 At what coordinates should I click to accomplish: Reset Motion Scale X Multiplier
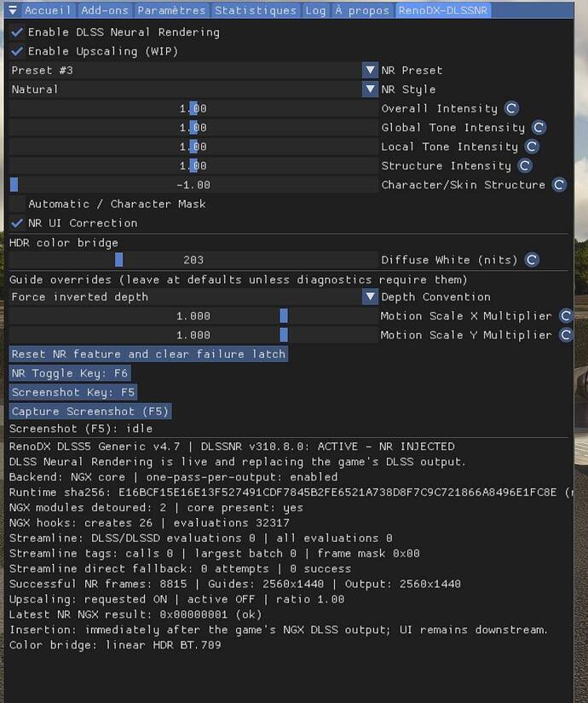pos(566,315)
